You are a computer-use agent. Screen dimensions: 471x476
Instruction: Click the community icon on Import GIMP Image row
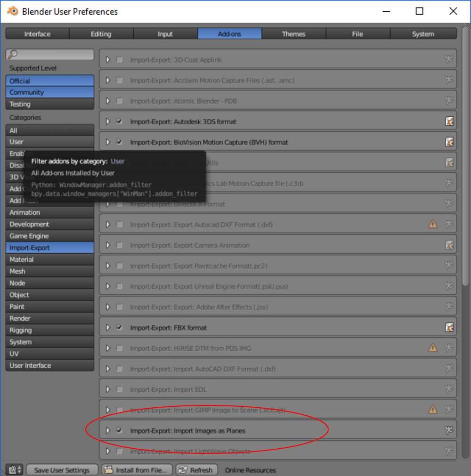[x=449, y=410]
